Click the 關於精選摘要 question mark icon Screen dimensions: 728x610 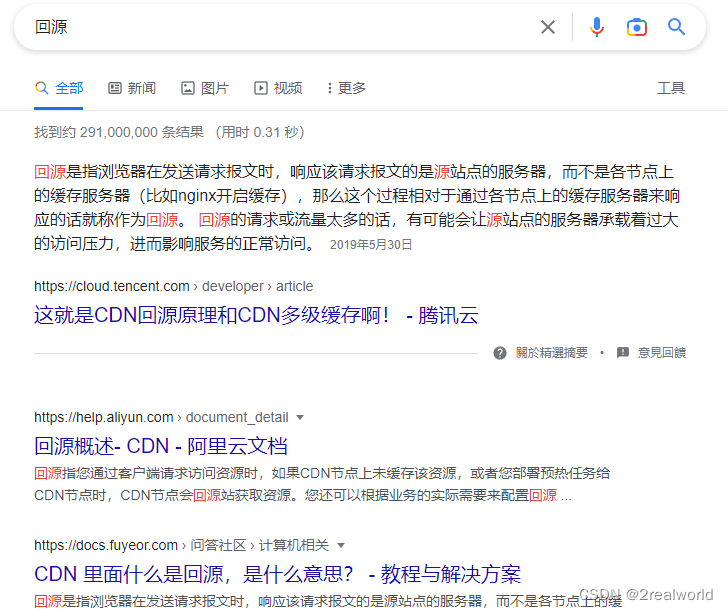500,353
